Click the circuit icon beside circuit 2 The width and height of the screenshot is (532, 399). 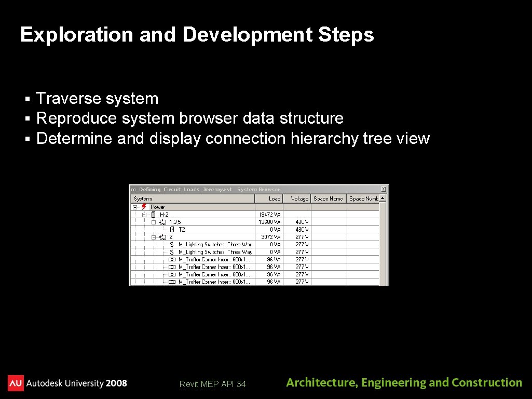(163, 237)
